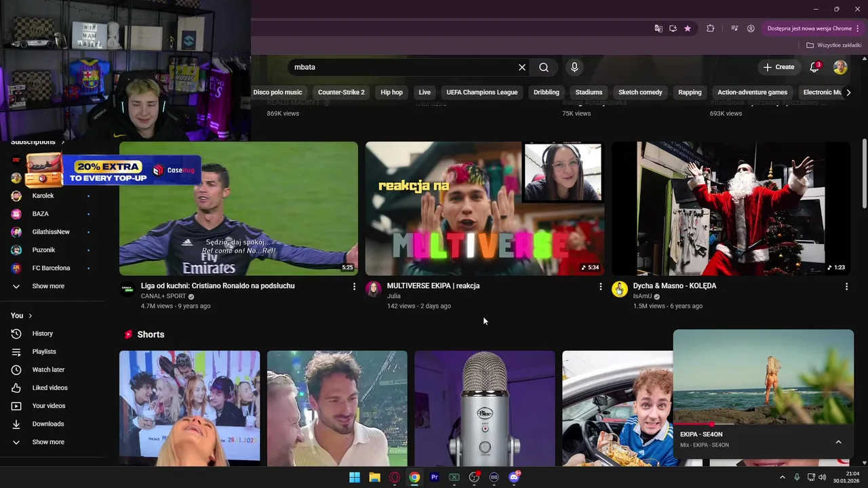Open Windows Start menu
Image resolution: width=868 pixels, height=488 pixels.
(355, 477)
